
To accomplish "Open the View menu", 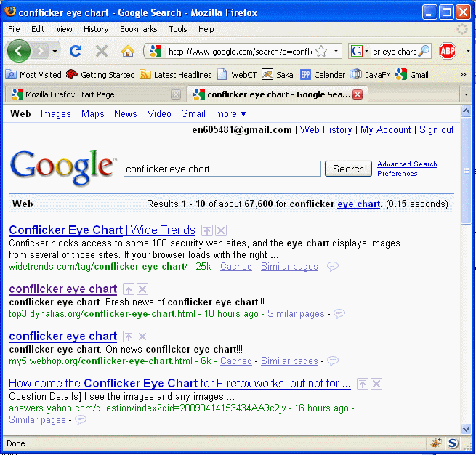I will coord(64,29).
